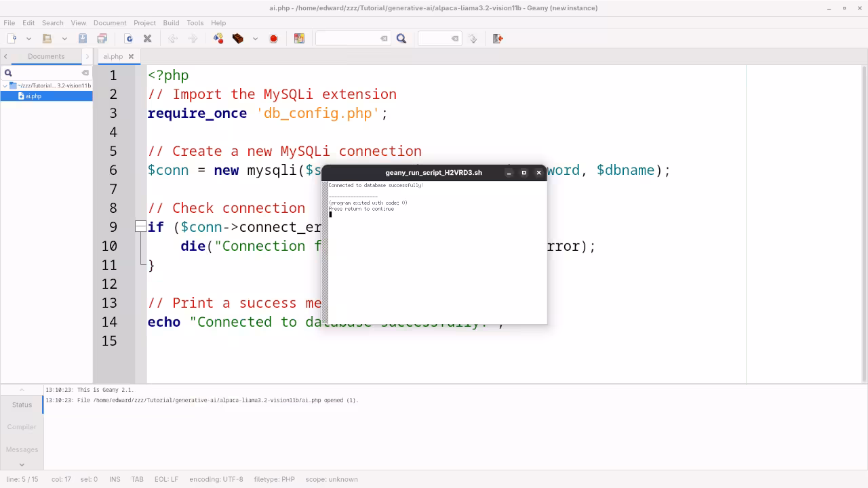Click the editor vertical scrollbar
The image size is (868, 488).
click(864, 224)
